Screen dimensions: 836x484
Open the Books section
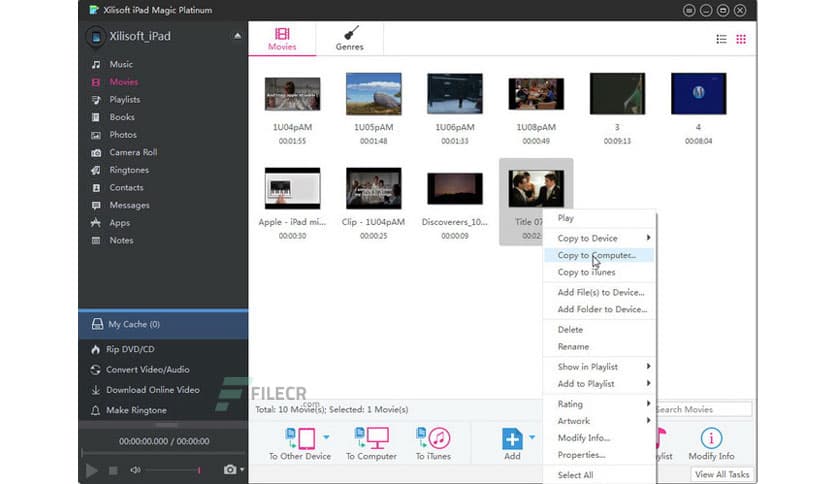(122, 117)
